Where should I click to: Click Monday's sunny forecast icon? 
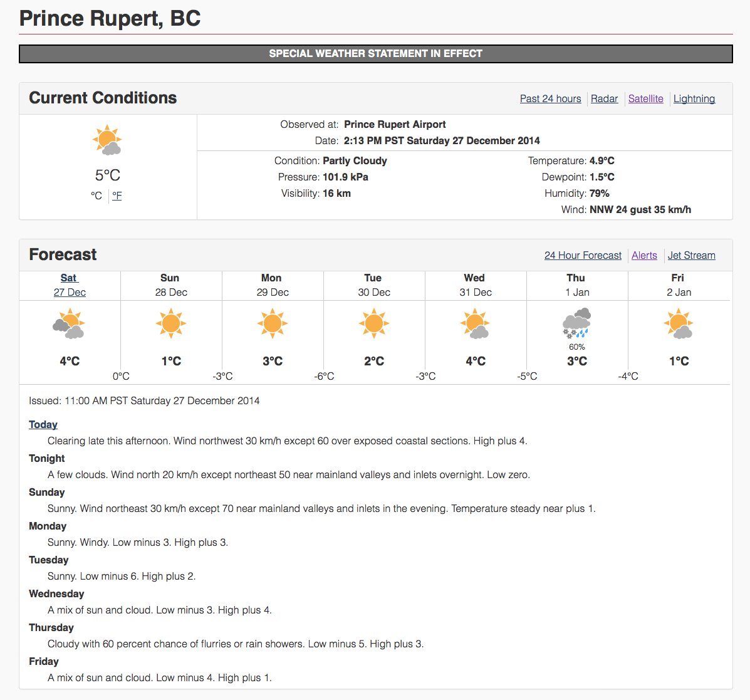pos(273,324)
